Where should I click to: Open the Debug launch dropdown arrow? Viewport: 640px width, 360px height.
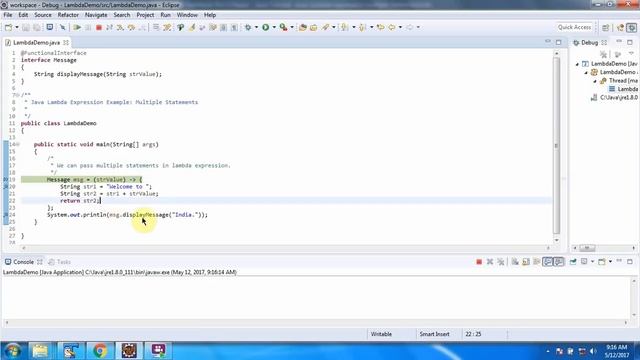click(256, 27)
